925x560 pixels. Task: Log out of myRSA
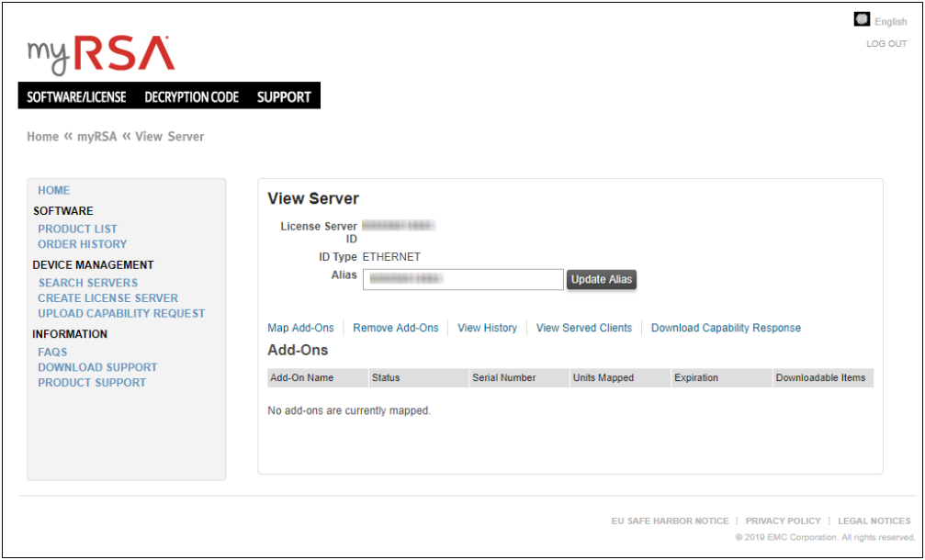[x=886, y=44]
